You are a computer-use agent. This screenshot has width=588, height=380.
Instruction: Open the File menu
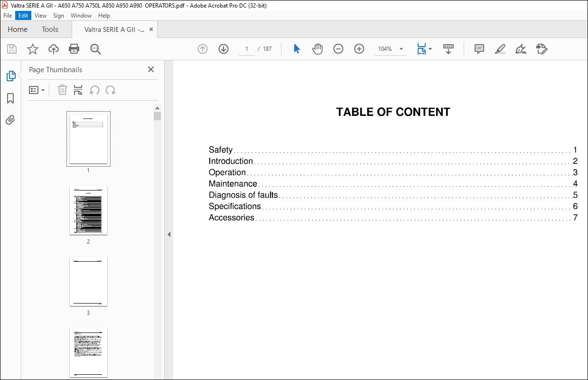tap(8, 16)
